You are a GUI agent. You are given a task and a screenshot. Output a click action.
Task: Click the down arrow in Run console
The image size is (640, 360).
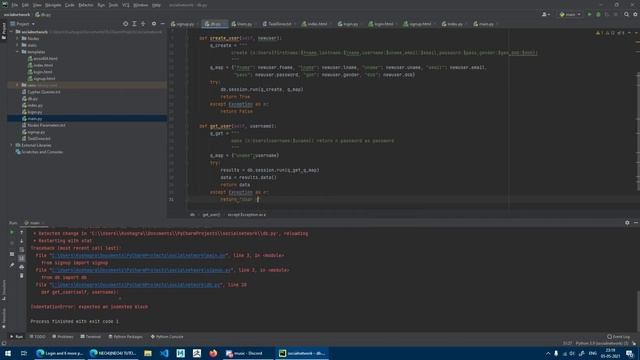pos(22,241)
